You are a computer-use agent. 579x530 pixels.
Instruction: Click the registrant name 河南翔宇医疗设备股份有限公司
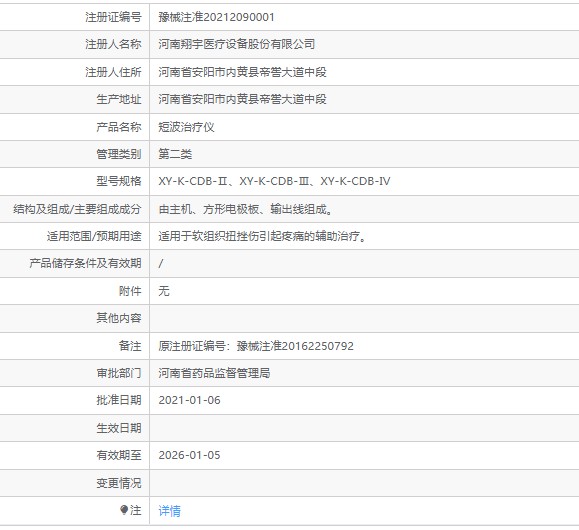tap(237, 44)
